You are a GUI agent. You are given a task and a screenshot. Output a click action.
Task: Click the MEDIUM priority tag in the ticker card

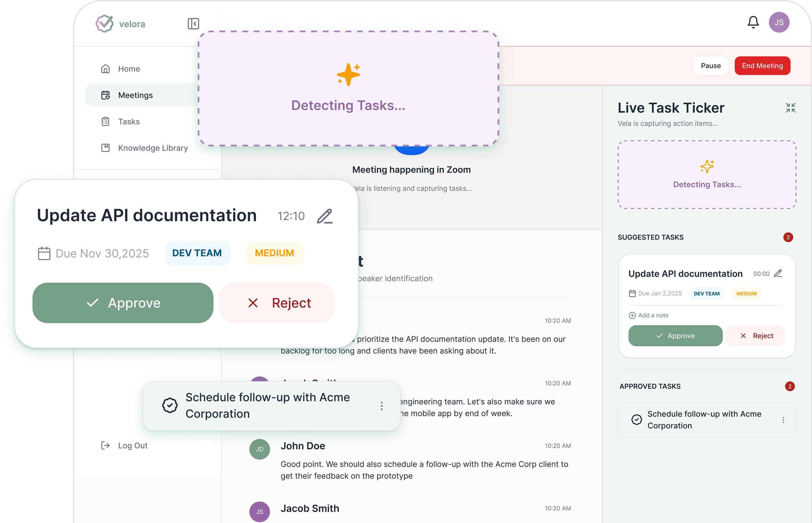click(x=746, y=294)
